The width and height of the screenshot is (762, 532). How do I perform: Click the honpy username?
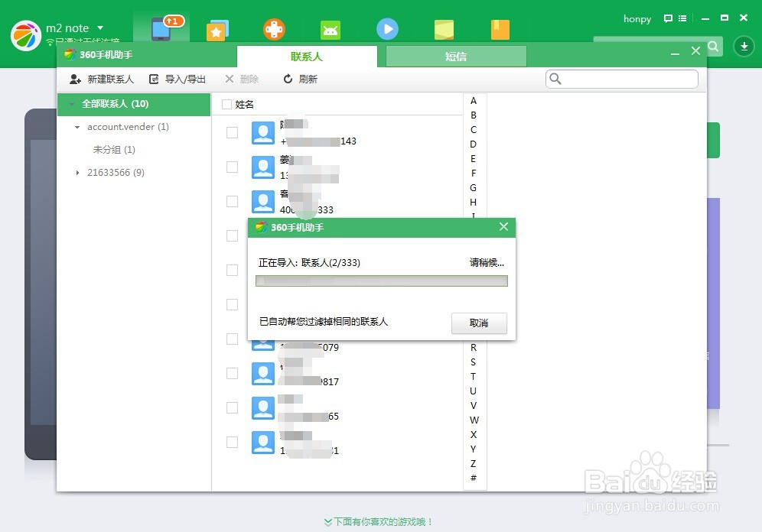coord(637,18)
